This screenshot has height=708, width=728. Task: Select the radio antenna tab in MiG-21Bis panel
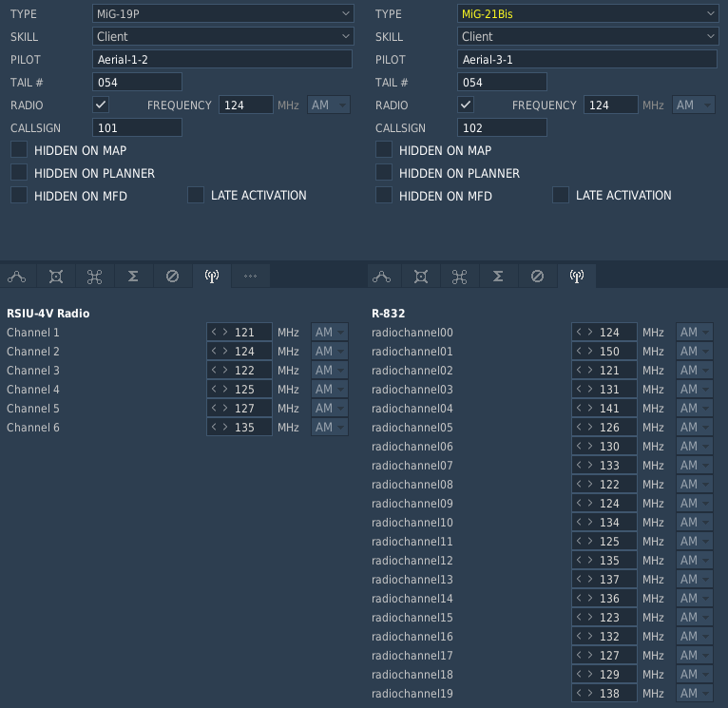coord(577,277)
